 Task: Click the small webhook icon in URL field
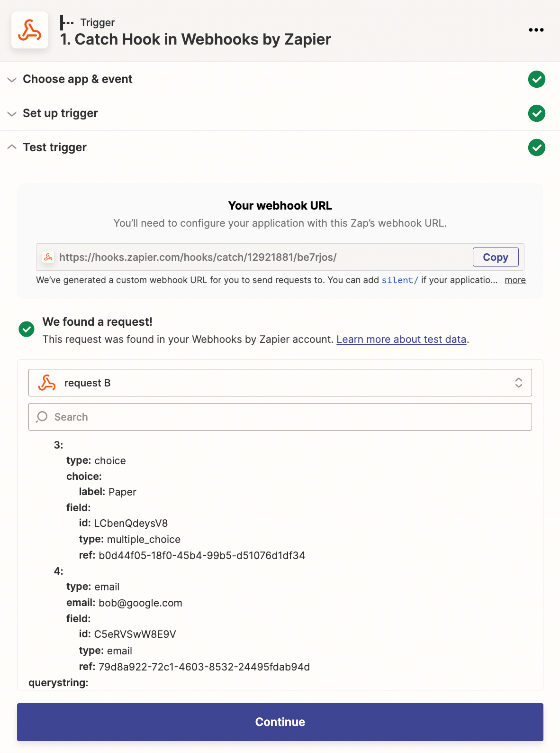click(x=48, y=257)
